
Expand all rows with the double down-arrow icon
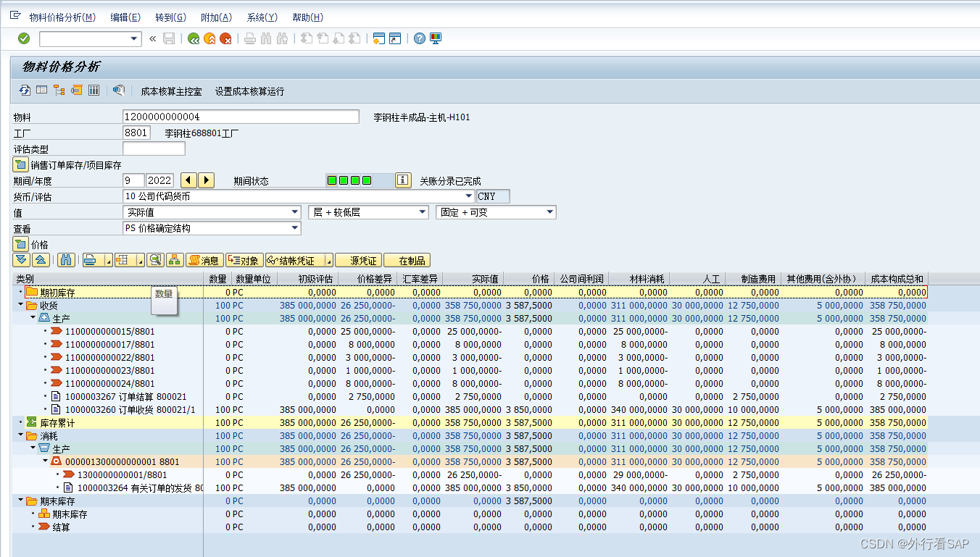point(21,260)
